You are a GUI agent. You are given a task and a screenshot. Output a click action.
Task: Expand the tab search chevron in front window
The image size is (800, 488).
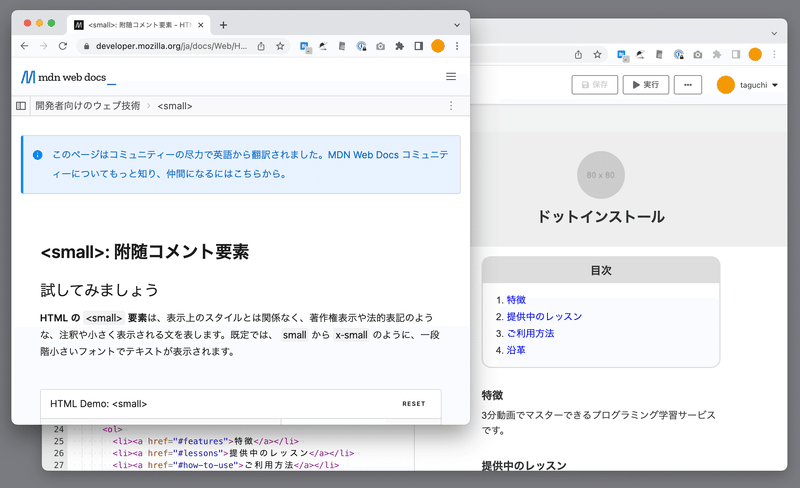pos(457,25)
